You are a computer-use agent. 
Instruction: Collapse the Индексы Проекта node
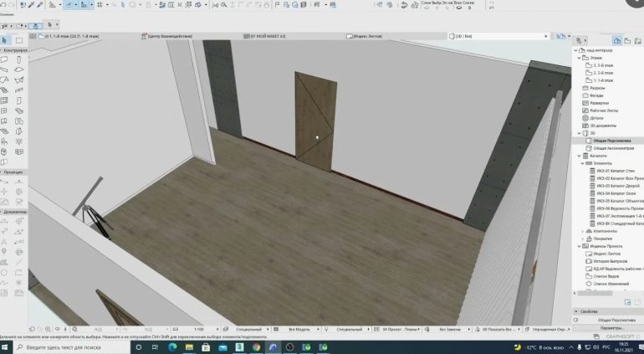pos(579,246)
